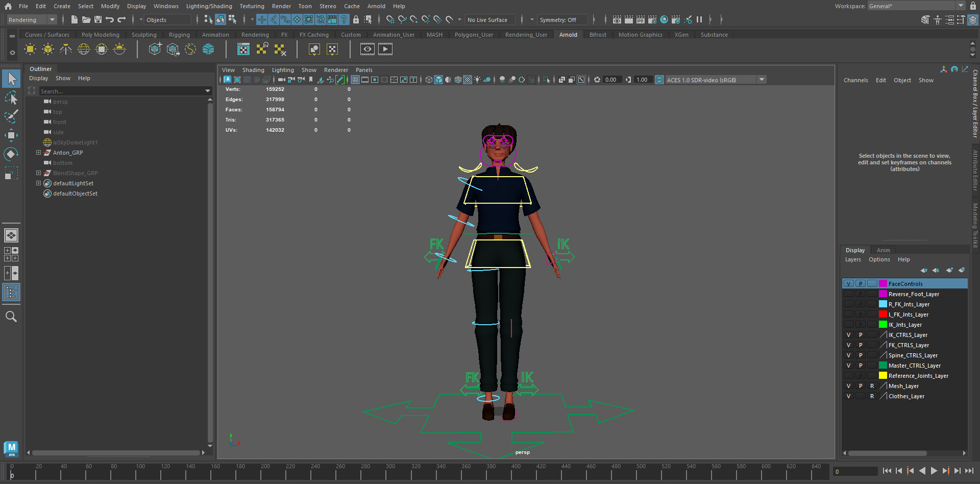Switch to the Arnold shelf tab
Viewport: 980px width, 484px height.
pos(568,34)
